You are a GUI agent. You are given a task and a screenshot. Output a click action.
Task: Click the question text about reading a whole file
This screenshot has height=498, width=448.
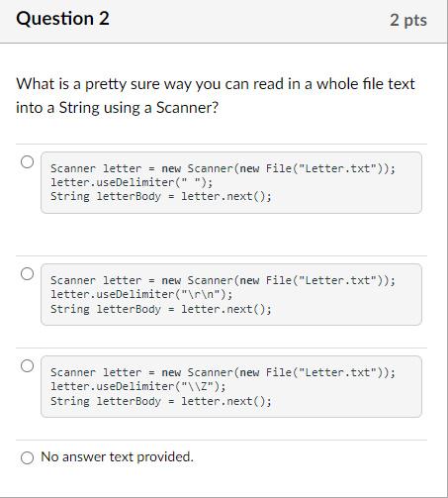pyautogui.click(x=216, y=96)
